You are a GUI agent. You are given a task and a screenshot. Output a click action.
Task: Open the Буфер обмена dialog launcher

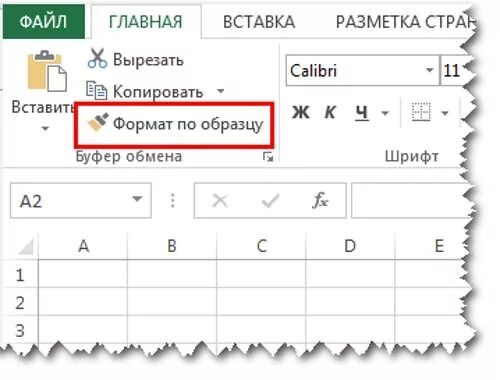tap(268, 156)
